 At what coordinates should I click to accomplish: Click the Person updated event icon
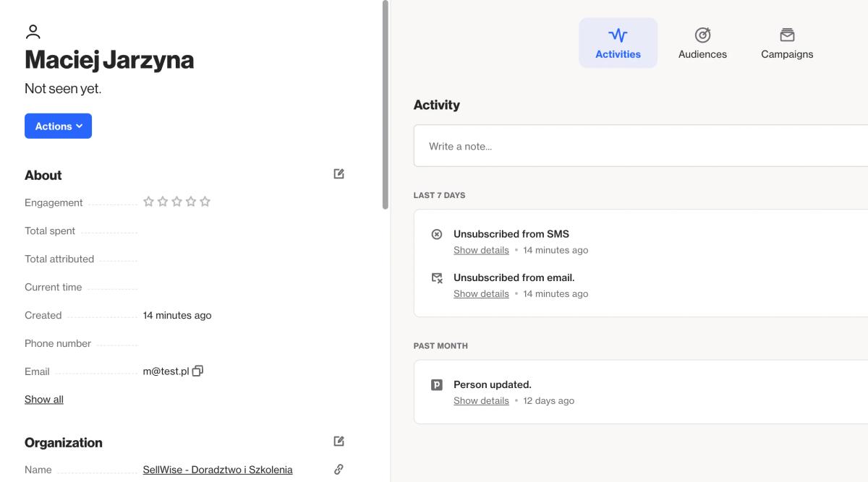click(x=436, y=385)
